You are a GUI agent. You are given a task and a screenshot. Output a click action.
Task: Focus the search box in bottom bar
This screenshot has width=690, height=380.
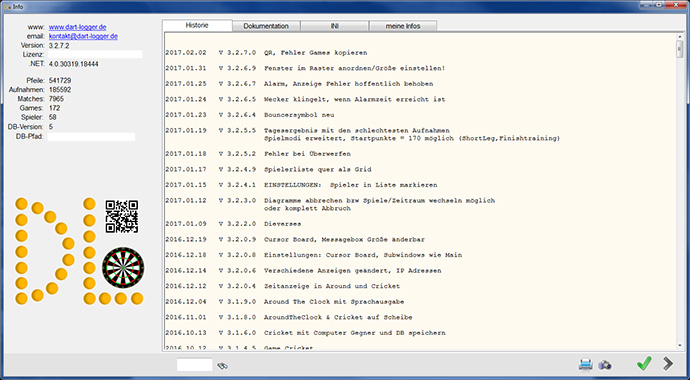tap(195, 365)
